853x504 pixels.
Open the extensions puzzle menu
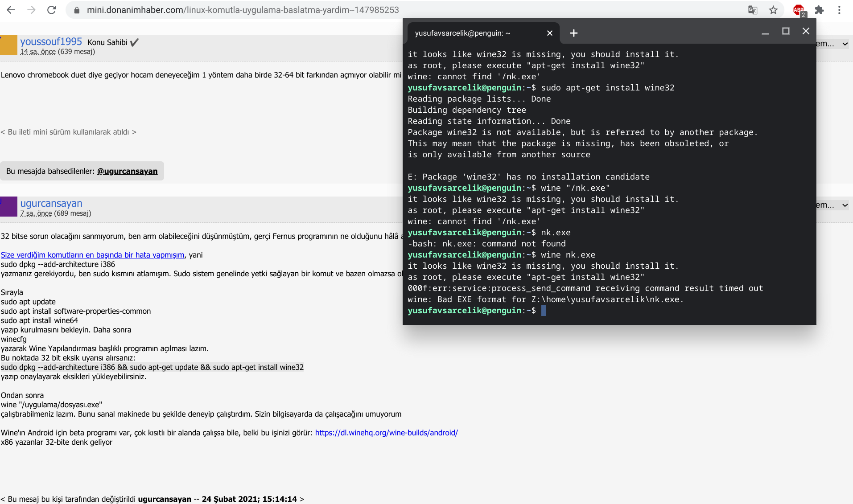point(820,10)
